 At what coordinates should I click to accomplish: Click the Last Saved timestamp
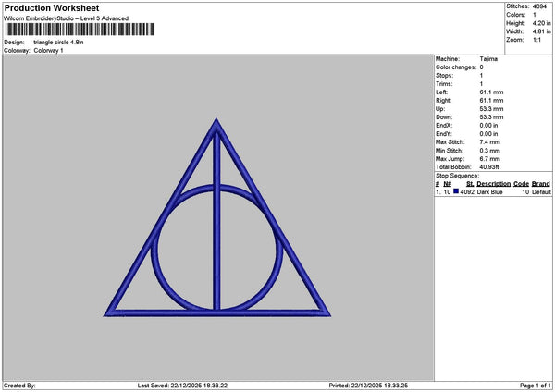182,386
